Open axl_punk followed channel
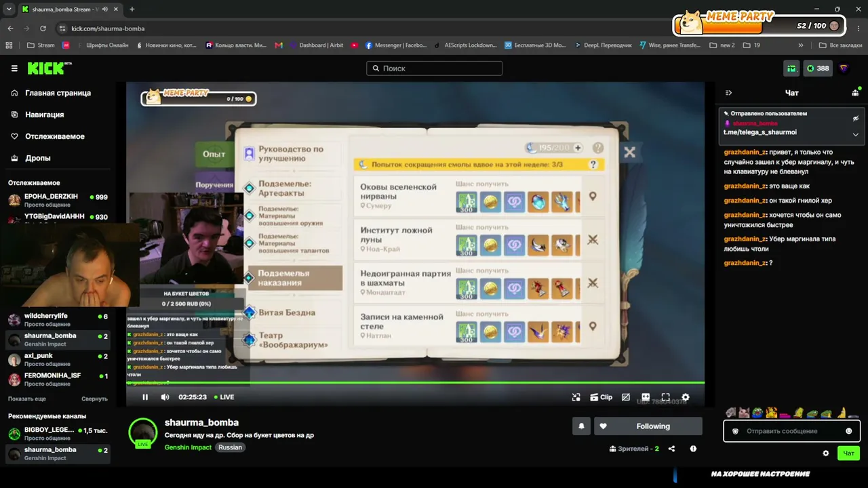Viewport: 868px width, 488px height. (58, 359)
